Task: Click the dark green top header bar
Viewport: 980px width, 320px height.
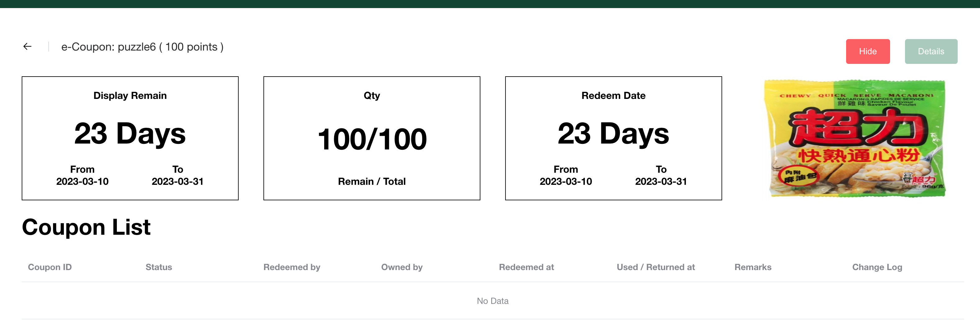Action: tap(490, 4)
